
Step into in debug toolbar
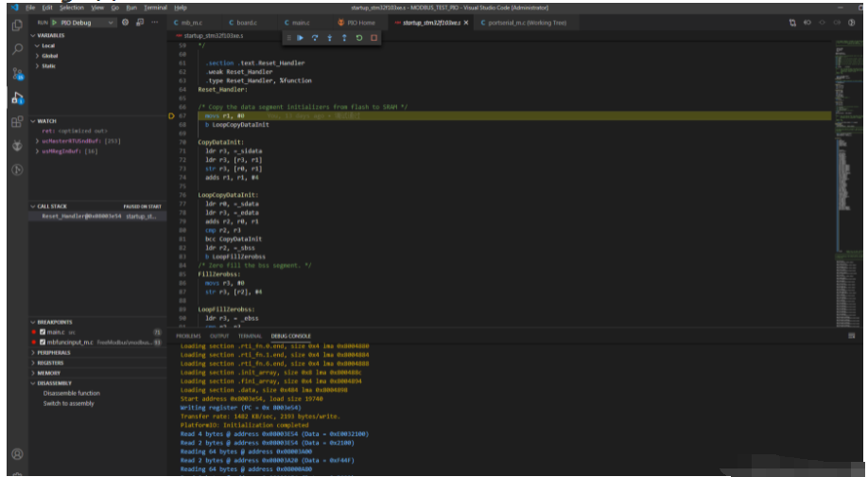329,38
